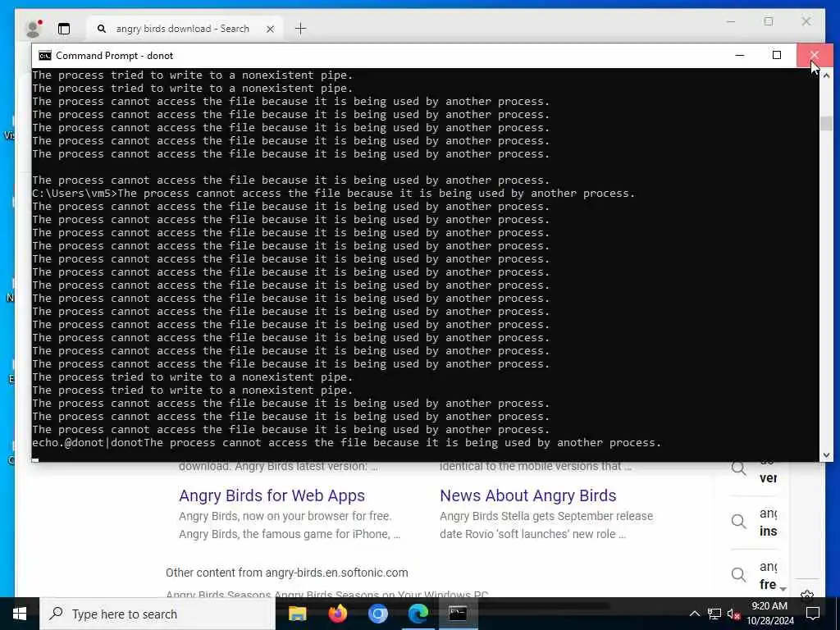Viewport: 840px width, 630px height.
Task: Minimize the Edge browser window
Action: 731,21
